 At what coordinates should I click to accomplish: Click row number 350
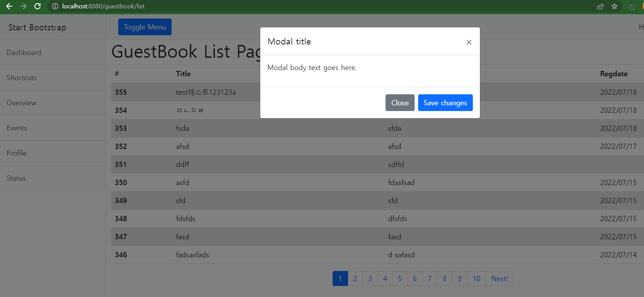pos(121,182)
